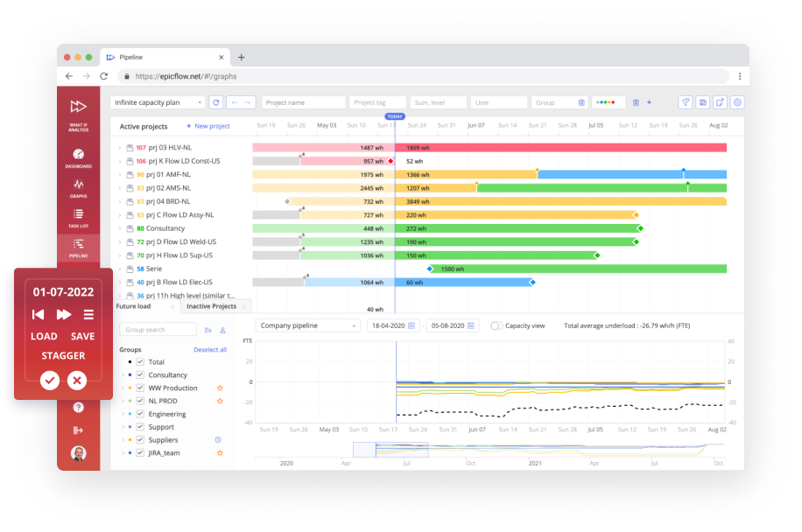Select the Future load tab
The image size is (802, 532).
tap(134, 306)
